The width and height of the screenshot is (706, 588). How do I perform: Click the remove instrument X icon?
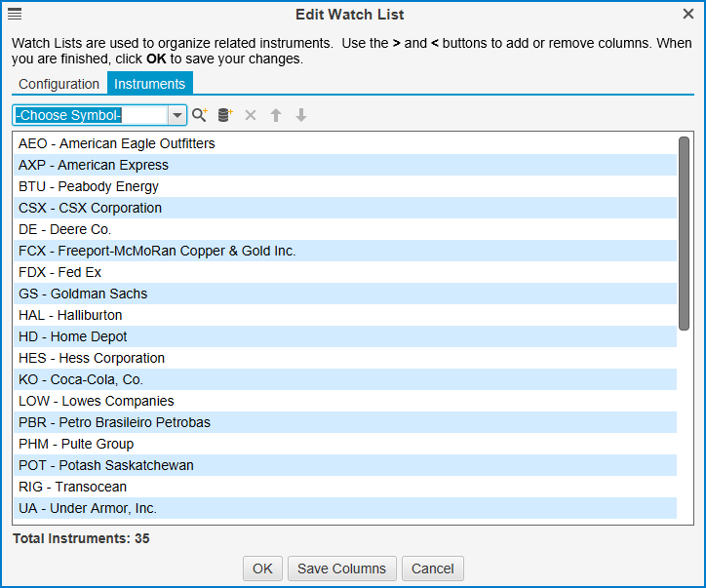(251, 115)
